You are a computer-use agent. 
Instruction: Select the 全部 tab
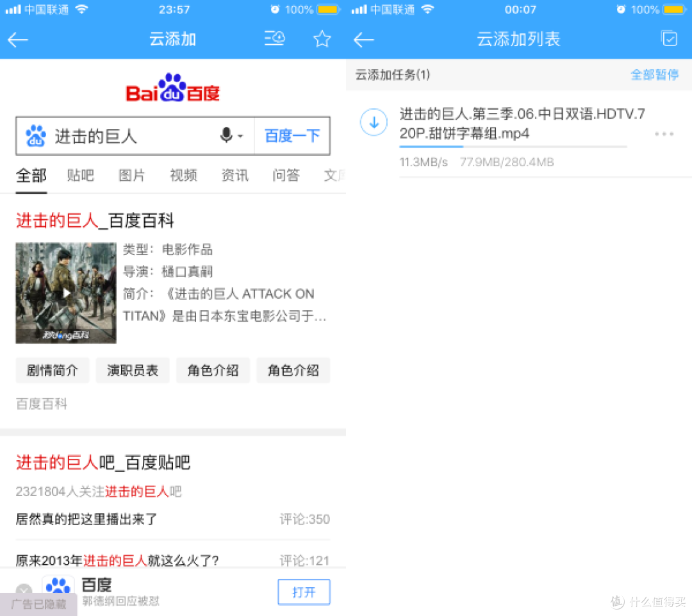tap(31, 176)
